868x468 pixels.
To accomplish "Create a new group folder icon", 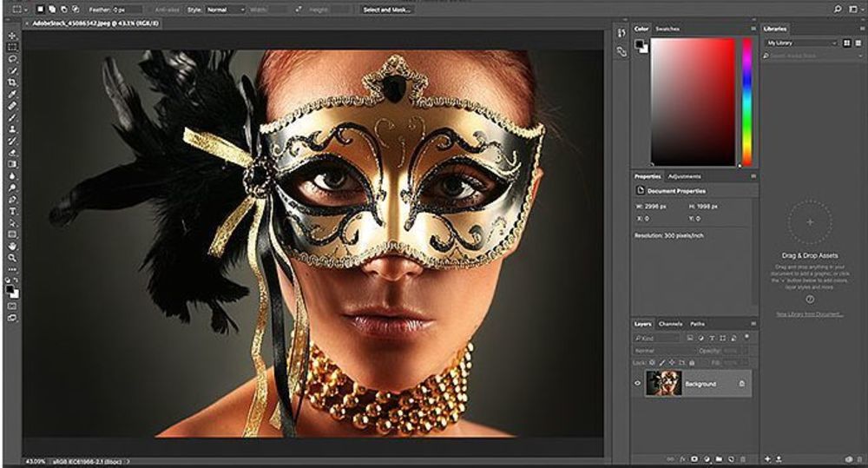I will pos(719,459).
